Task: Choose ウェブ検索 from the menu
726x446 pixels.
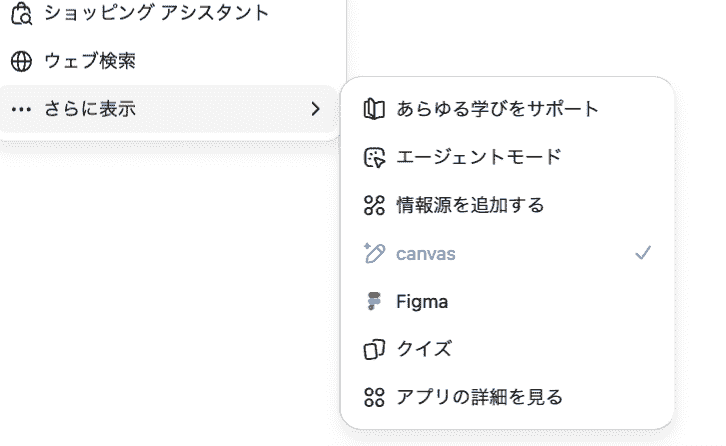Action: (90, 62)
